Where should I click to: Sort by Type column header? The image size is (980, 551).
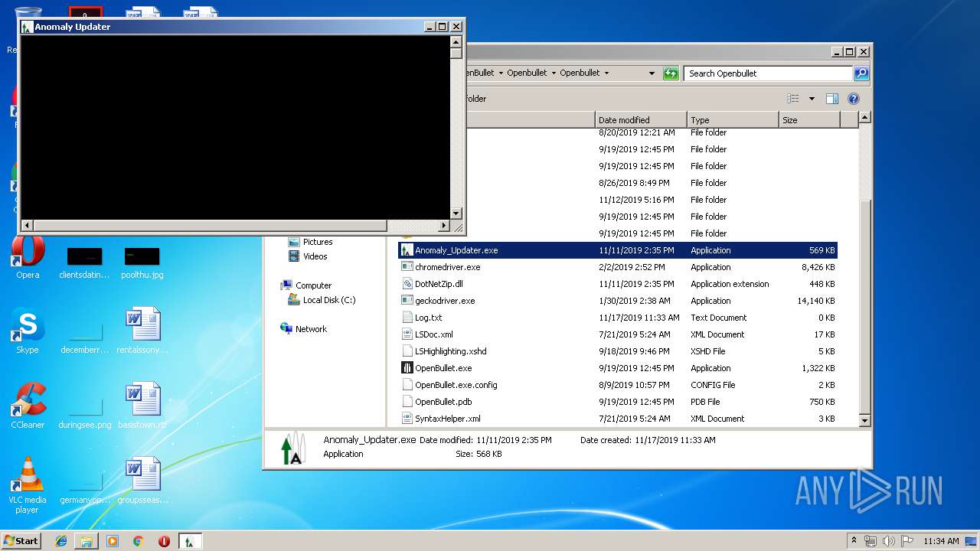click(733, 120)
